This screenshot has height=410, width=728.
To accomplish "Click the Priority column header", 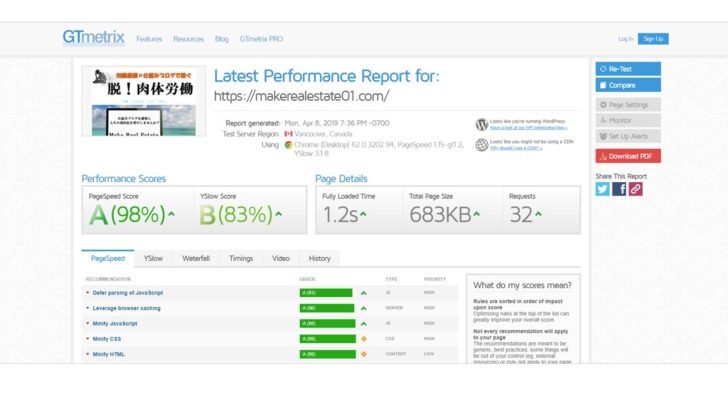I will coord(435,279).
